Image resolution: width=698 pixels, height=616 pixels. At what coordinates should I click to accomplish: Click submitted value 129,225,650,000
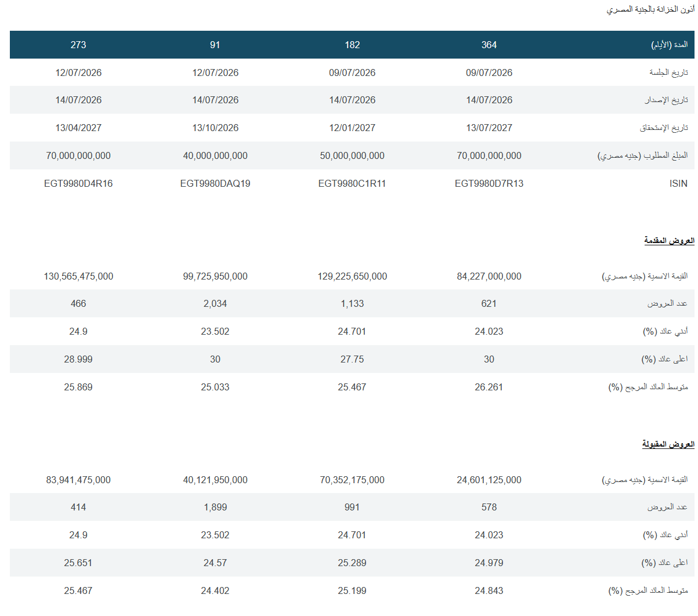click(x=352, y=276)
